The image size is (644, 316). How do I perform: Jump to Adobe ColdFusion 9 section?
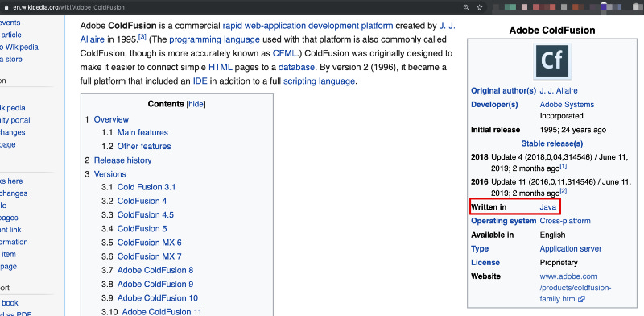pos(155,284)
